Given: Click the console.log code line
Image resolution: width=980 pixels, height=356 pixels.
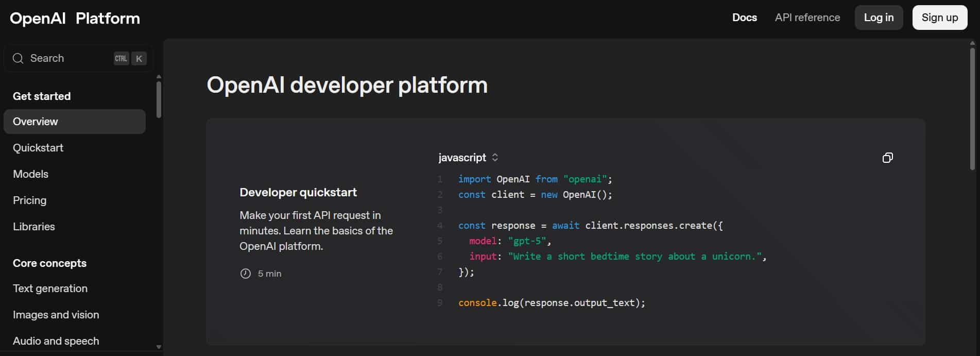Looking at the screenshot, I should click(x=552, y=303).
